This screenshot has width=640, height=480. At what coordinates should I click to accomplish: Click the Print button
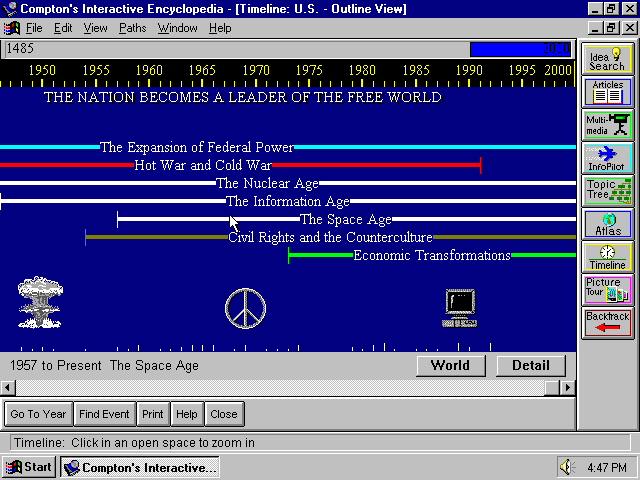pyautogui.click(x=153, y=414)
